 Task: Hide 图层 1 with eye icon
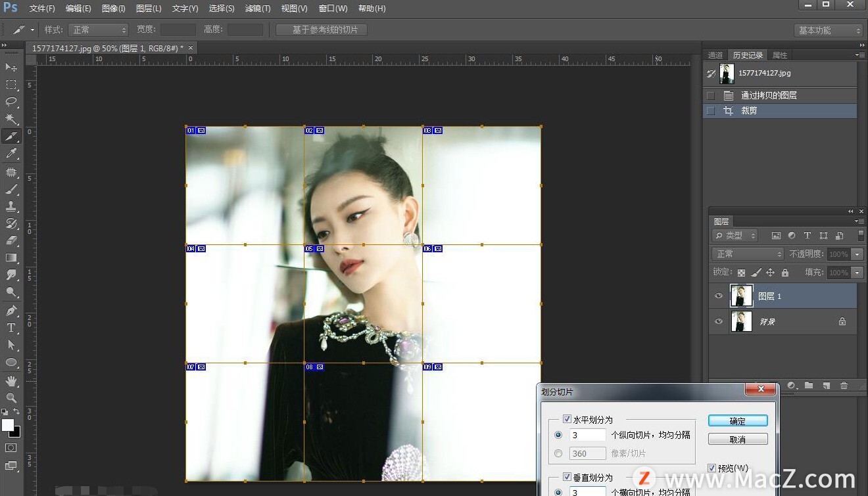(719, 296)
